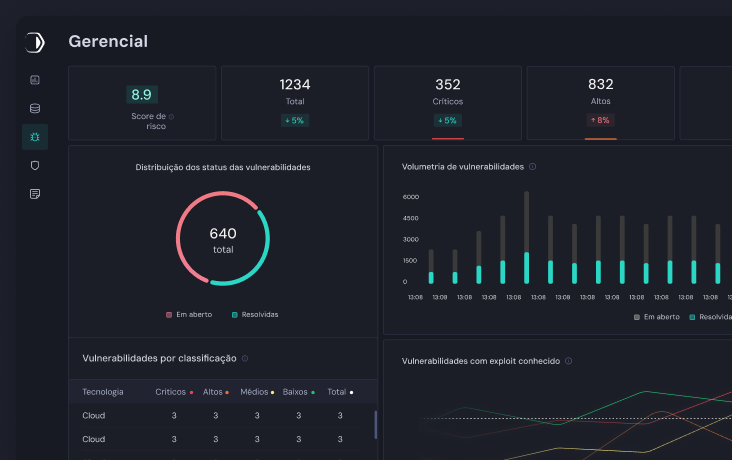The image size is (732, 460).
Task: Sort table by Altos column header
Action: [215, 392]
